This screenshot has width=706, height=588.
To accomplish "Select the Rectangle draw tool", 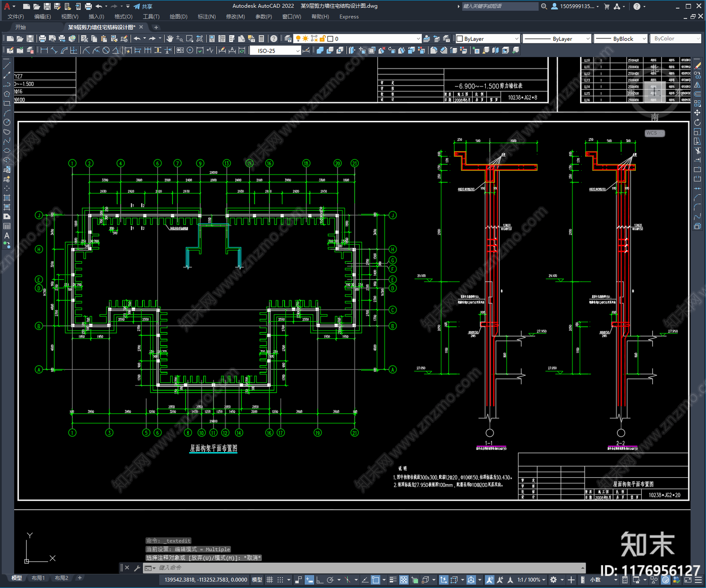I will 7,103.
